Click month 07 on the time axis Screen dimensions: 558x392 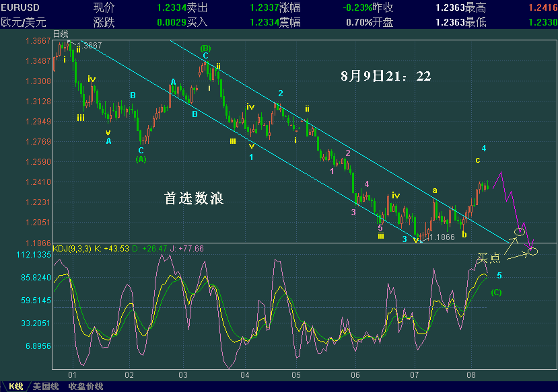click(414, 375)
